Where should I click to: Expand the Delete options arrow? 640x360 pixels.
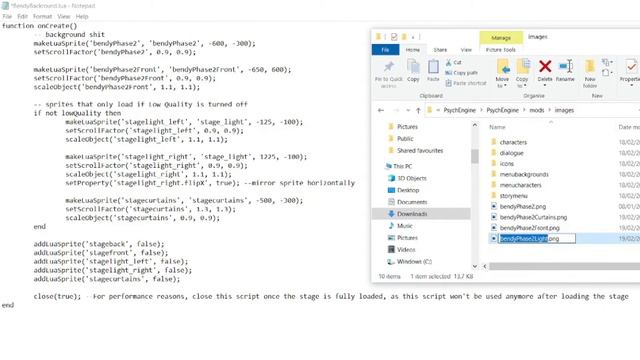pos(545,85)
